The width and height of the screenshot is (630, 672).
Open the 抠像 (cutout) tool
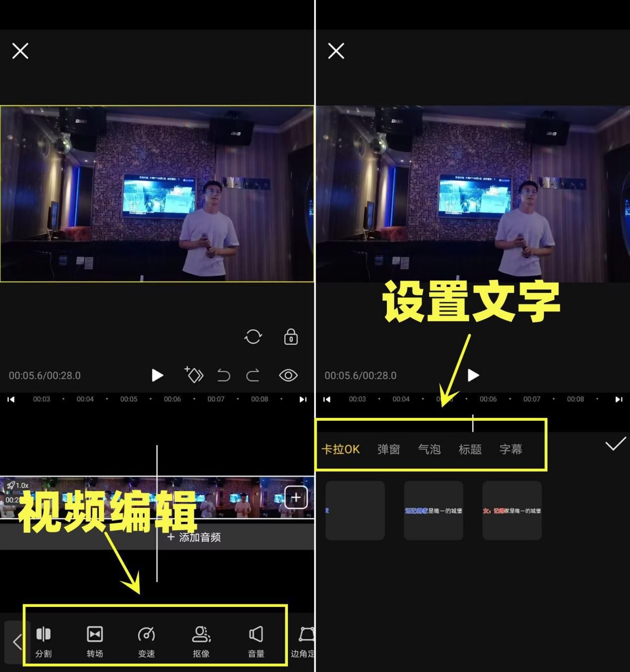(x=201, y=640)
